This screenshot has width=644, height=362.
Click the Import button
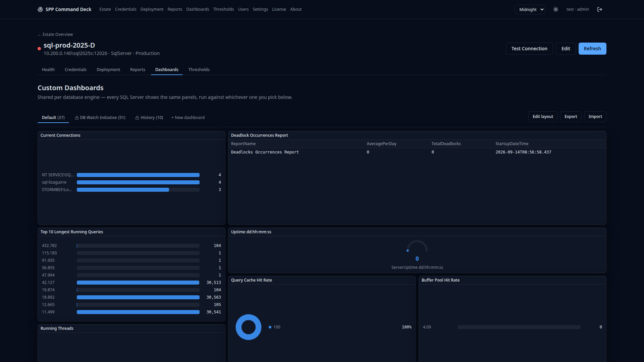click(595, 117)
